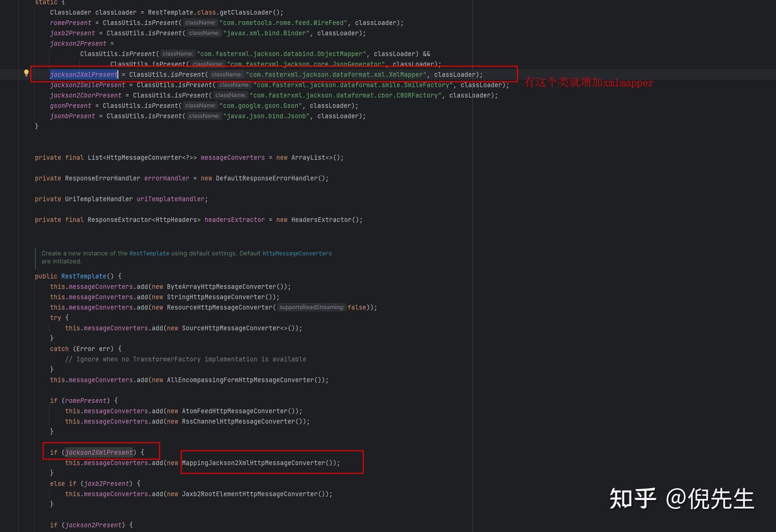Click the supportsReadStreaming parameter hint

click(x=312, y=307)
